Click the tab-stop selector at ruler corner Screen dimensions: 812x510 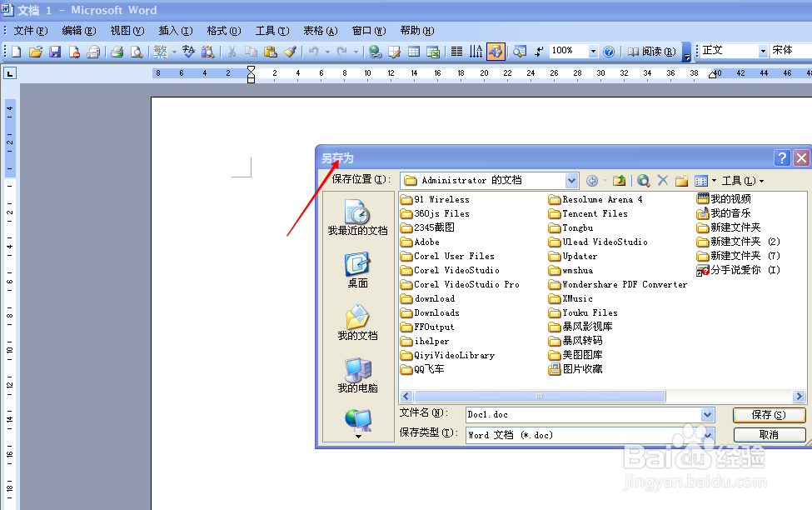[x=10, y=73]
